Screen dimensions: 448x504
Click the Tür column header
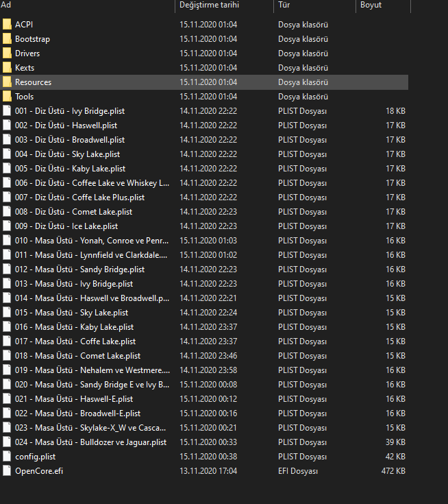click(285, 5)
